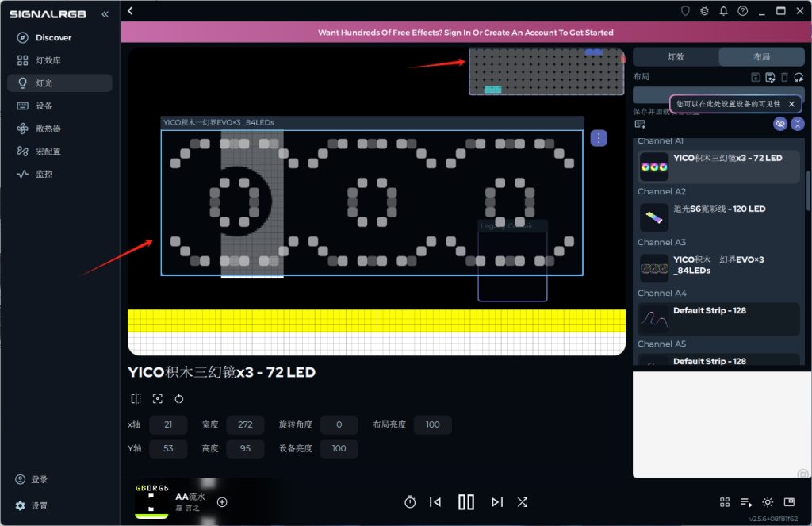
Task: Switch to the 灯效 tab
Action: click(x=676, y=57)
